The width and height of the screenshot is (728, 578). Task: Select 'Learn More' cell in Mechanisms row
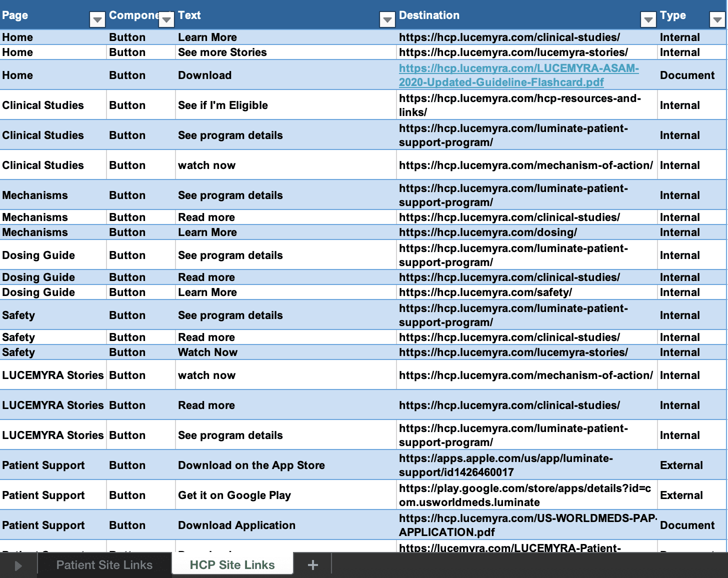(286, 232)
